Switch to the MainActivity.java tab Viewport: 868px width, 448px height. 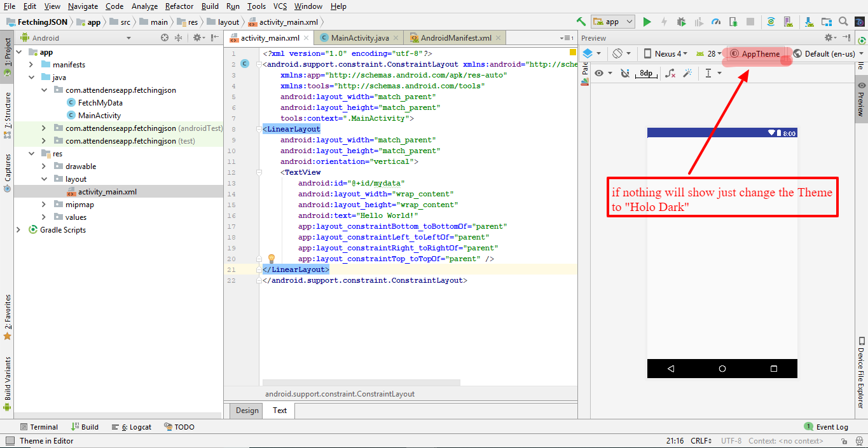(359, 38)
